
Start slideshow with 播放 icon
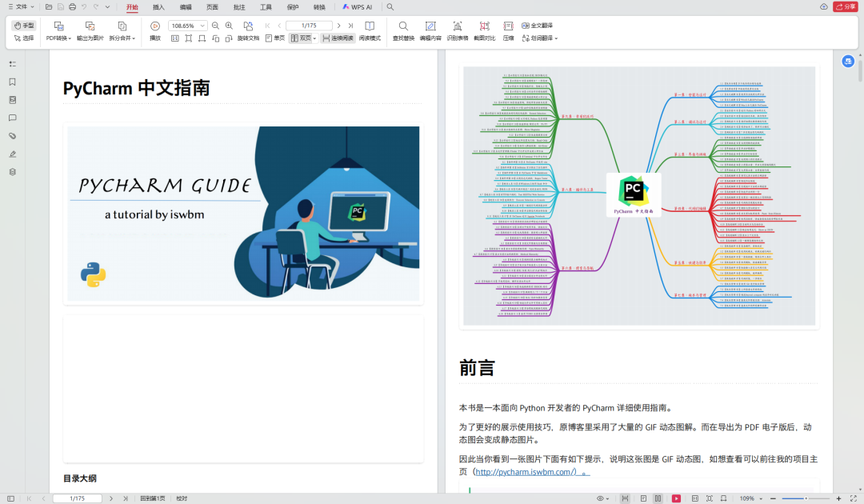click(x=155, y=26)
